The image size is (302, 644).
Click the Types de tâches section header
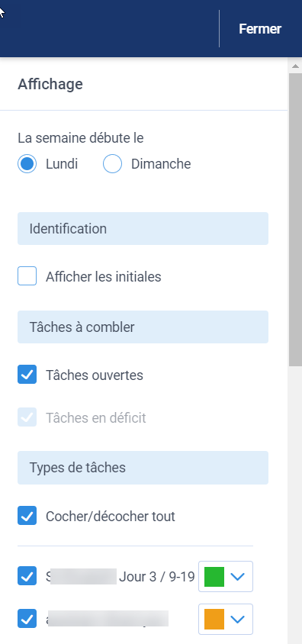[x=143, y=468]
